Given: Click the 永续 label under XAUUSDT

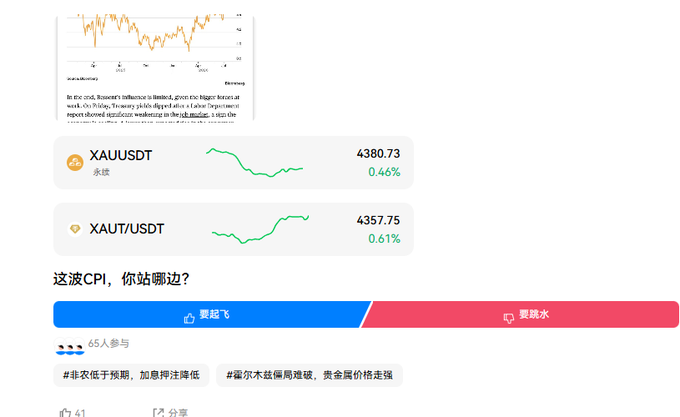Looking at the screenshot, I should click(101, 172).
